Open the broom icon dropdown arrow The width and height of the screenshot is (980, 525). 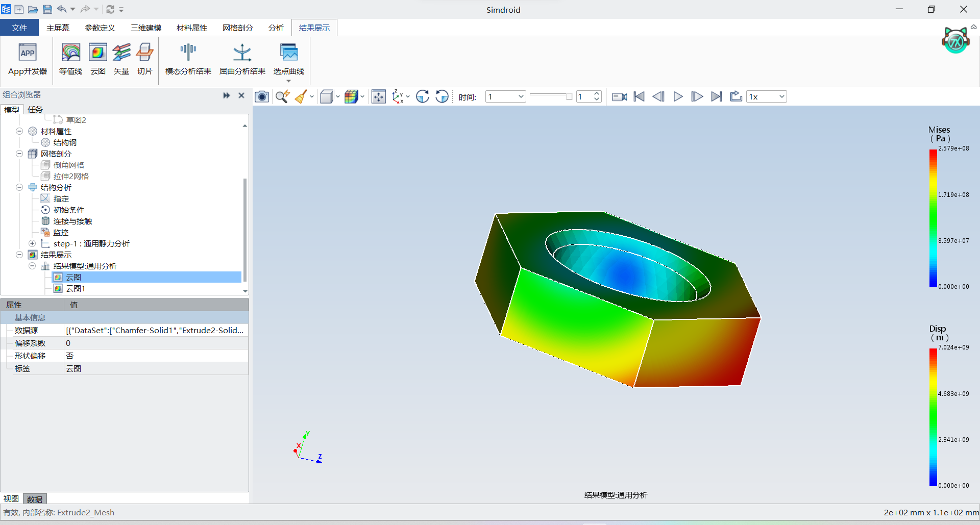[x=312, y=96]
